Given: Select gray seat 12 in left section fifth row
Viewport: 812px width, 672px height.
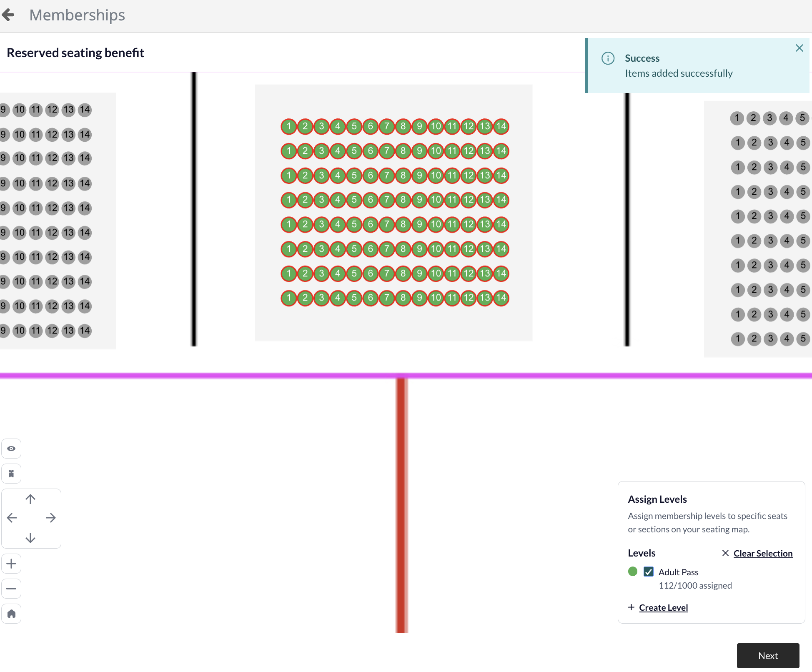Looking at the screenshot, I should (x=52, y=208).
